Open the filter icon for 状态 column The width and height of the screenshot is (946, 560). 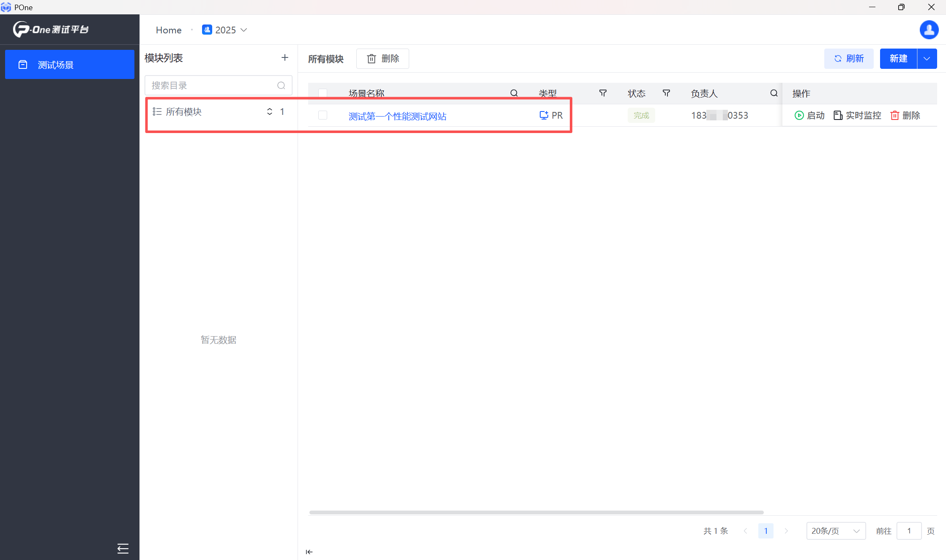[666, 93]
